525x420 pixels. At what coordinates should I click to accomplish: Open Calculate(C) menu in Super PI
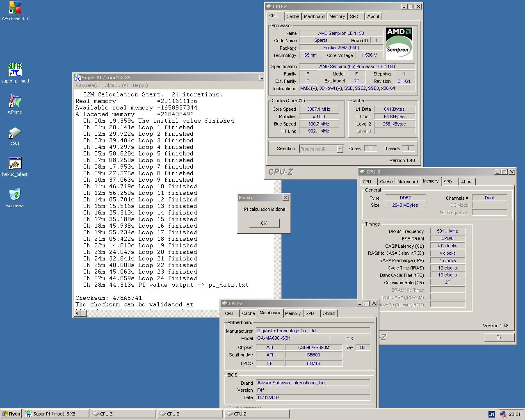click(x=88, y=85)
